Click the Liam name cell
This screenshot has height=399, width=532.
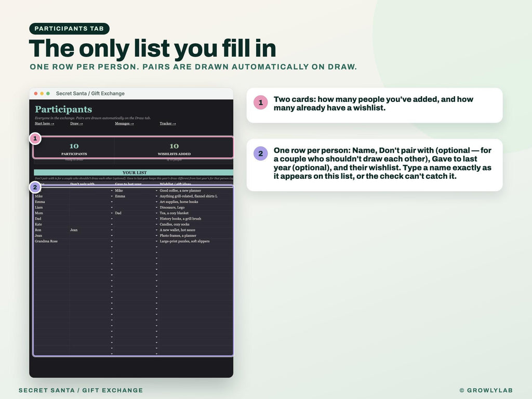51,207
